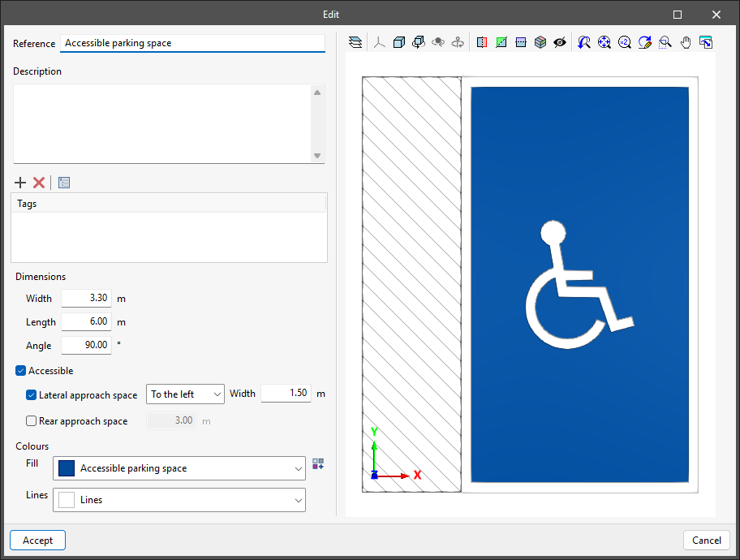Screen dimensions: 740x560
Task: Open fill colour library icon
Action: pos(318,463)
